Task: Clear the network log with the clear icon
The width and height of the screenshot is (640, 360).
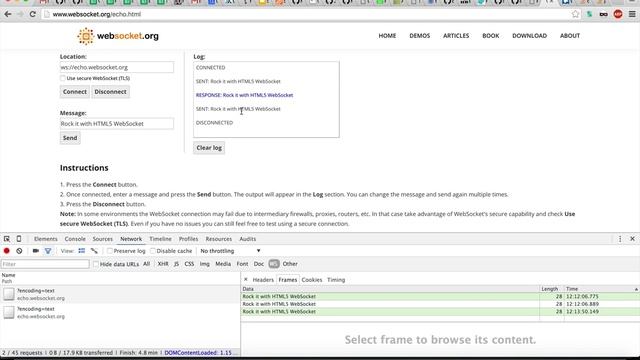Action: (19, 251)
